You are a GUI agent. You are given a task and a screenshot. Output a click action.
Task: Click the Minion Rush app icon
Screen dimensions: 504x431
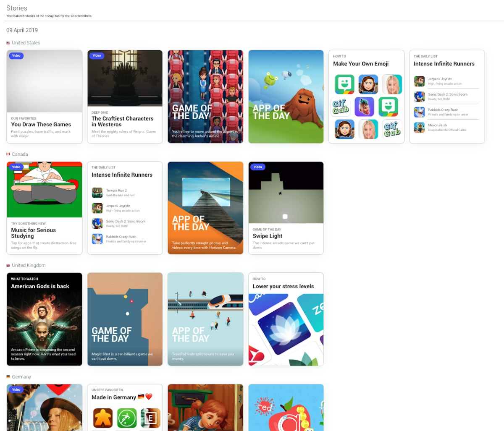[x=419, y=128]
